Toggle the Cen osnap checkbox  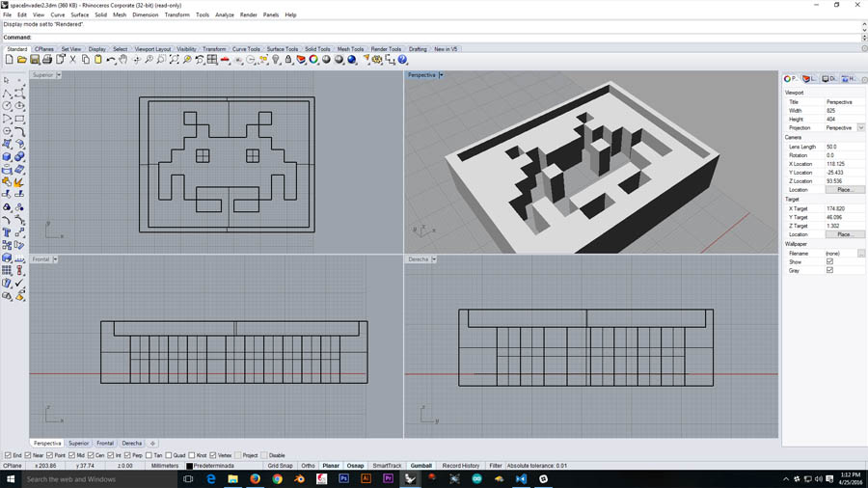coord(91,455)
